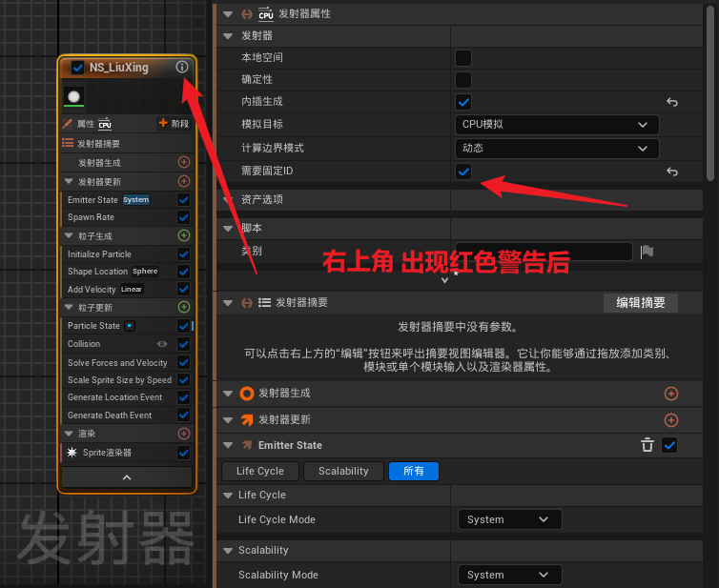Collapse emitter node with bottom chevron
Screen dimensions: 719x588
(x=127, y=477)
